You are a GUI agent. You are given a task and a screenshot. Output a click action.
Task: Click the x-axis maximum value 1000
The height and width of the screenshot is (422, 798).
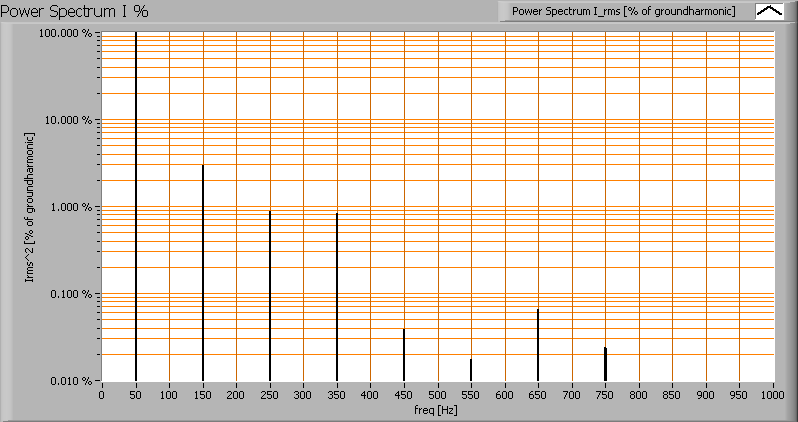(773, 394)
